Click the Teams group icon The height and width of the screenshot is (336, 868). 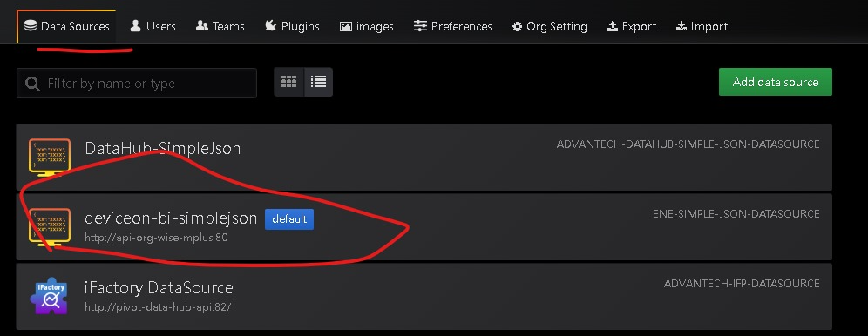202,26
